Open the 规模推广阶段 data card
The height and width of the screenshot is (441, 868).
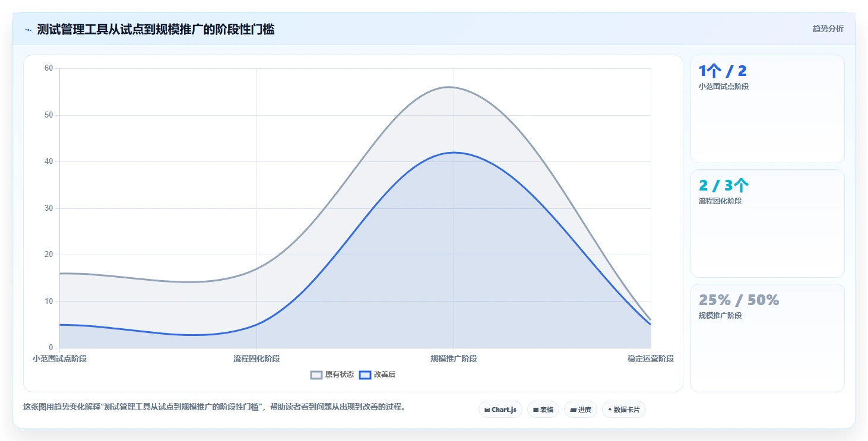[x=767, y=338]
